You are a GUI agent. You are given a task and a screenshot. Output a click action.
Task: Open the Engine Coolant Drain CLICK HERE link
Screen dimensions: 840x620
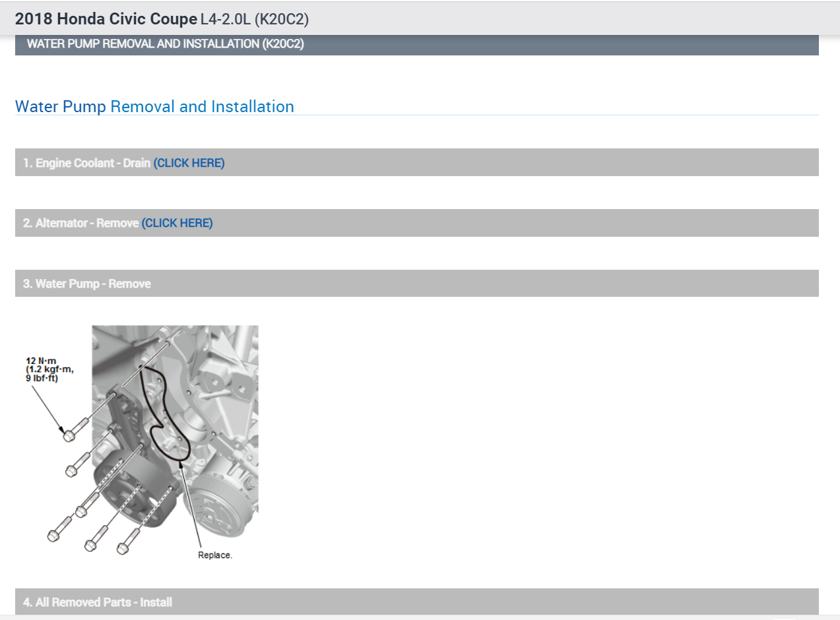pyautogui.click(x=189, y=163)
